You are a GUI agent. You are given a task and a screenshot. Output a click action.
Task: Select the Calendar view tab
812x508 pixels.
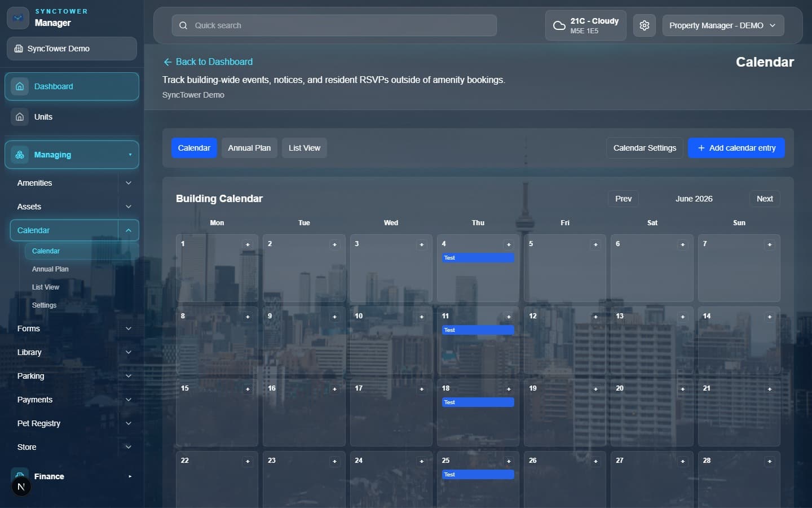pyautogui.click(x=194, y=148)
